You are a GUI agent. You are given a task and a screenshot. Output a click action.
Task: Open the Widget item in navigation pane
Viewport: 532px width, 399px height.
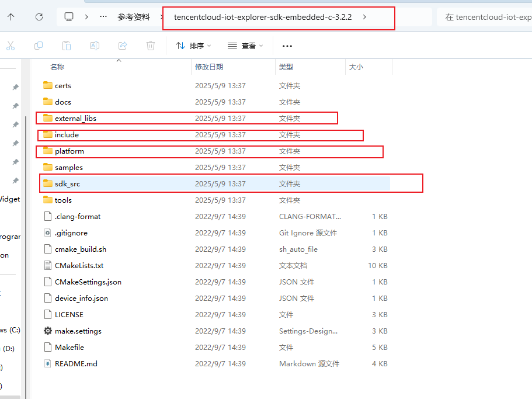[10, 199]
